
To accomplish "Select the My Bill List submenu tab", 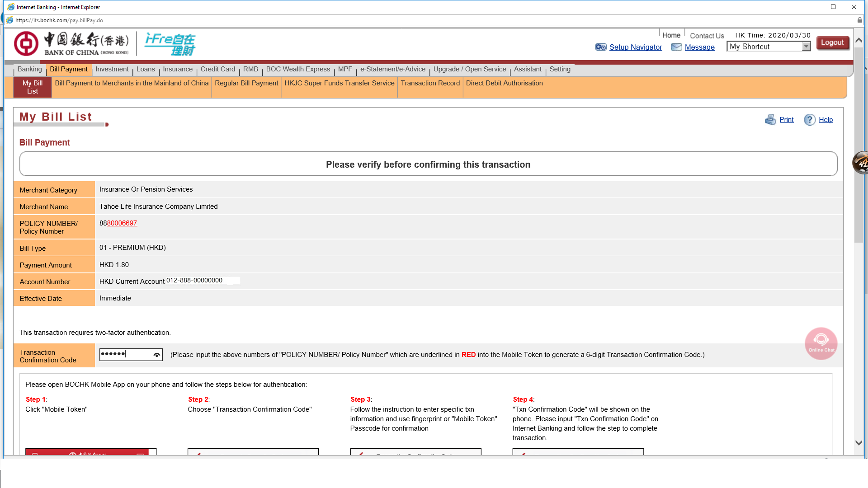I will click(x=33, y=87).
